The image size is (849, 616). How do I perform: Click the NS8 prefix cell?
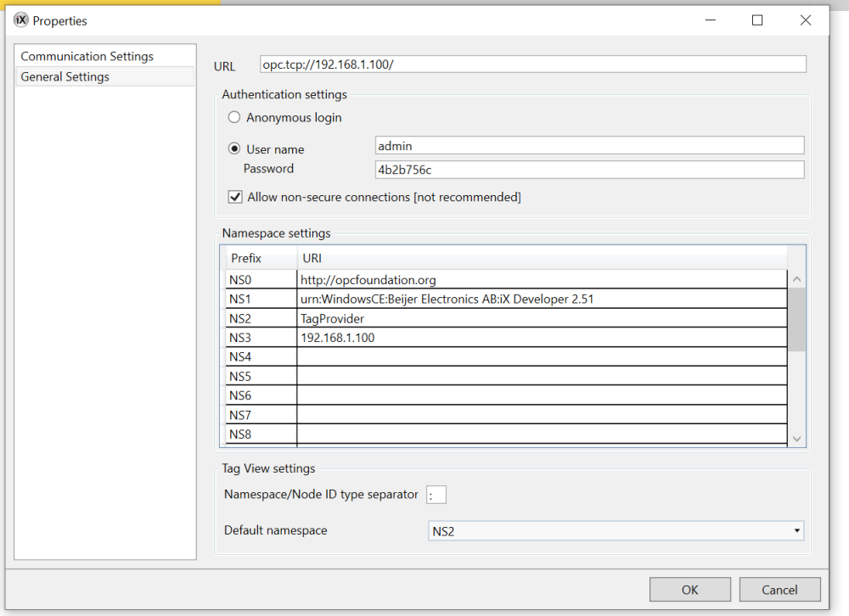(261, 434)
